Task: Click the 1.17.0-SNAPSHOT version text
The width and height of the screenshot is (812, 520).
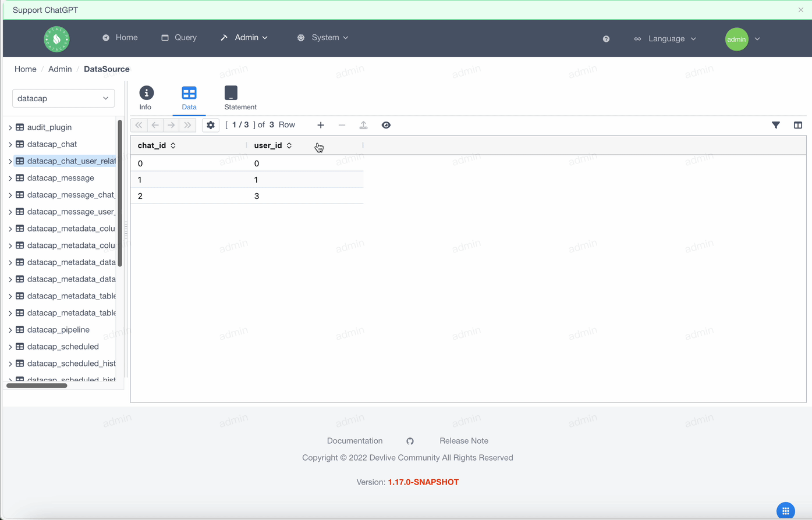Action: [x=423, y=482]
